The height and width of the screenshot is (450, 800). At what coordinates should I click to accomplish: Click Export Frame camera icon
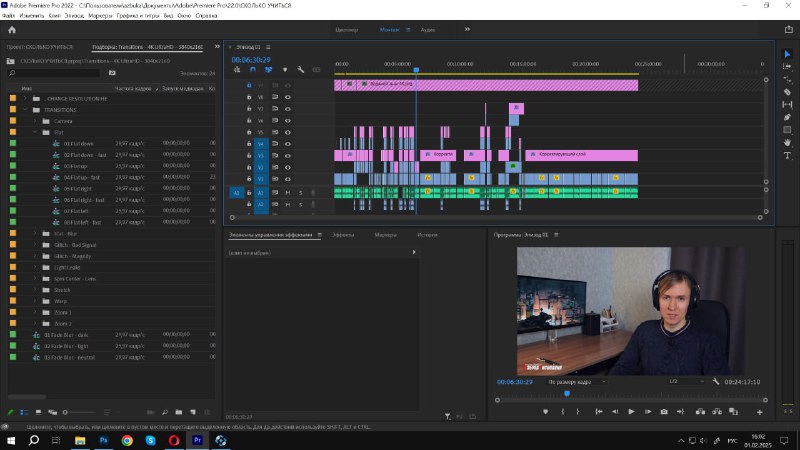(664, 412)
